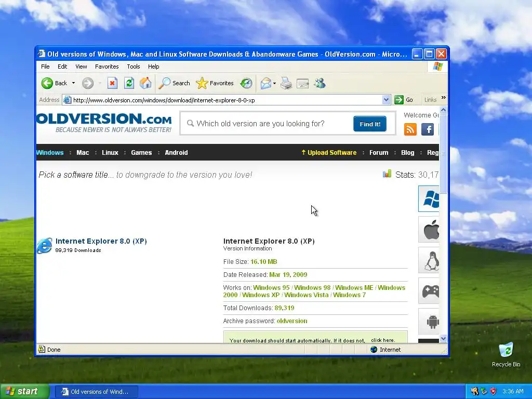Image resolution: width=532 pixels, height=399 pixels.
Task: Click the Internet zone globe in status bar
Action: 374,350
